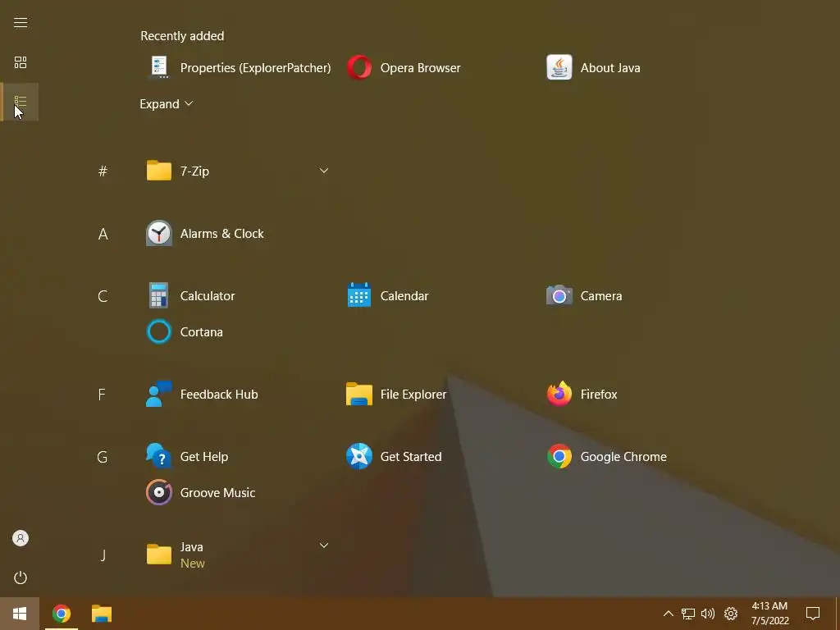Open the 7-Zip folder icon

(159, 171)
